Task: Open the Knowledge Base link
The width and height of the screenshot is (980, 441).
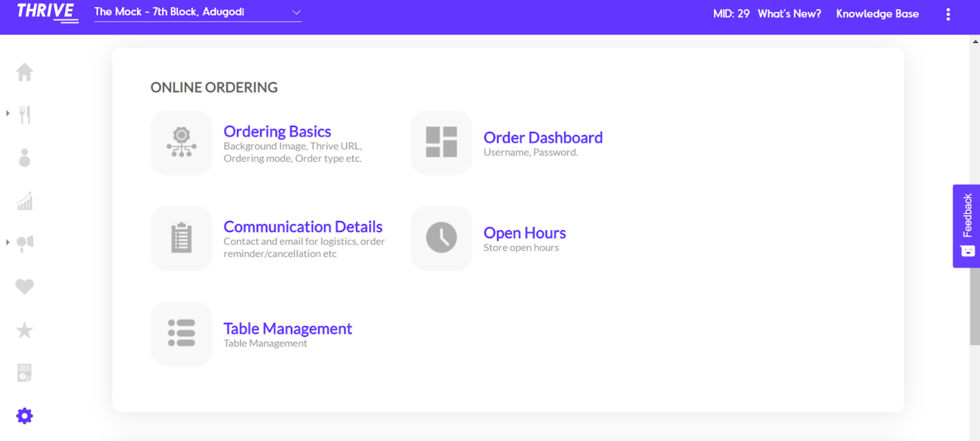Action: (x=877, y=14)
